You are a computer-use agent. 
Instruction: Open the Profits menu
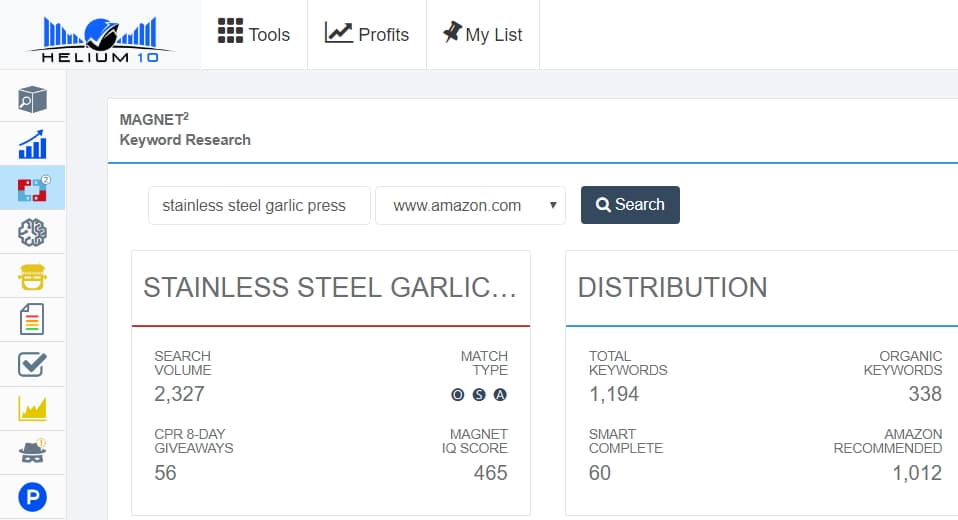click(x=367, y=34)
